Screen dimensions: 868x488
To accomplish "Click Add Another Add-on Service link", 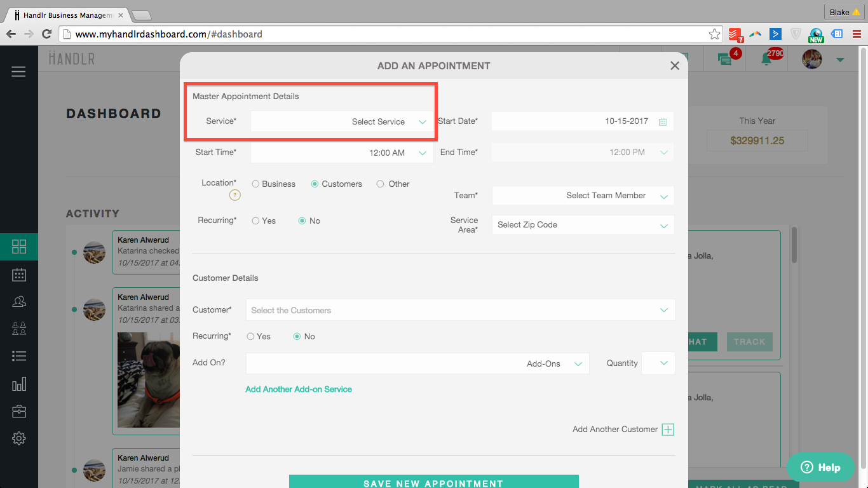I will coord(299,390).
